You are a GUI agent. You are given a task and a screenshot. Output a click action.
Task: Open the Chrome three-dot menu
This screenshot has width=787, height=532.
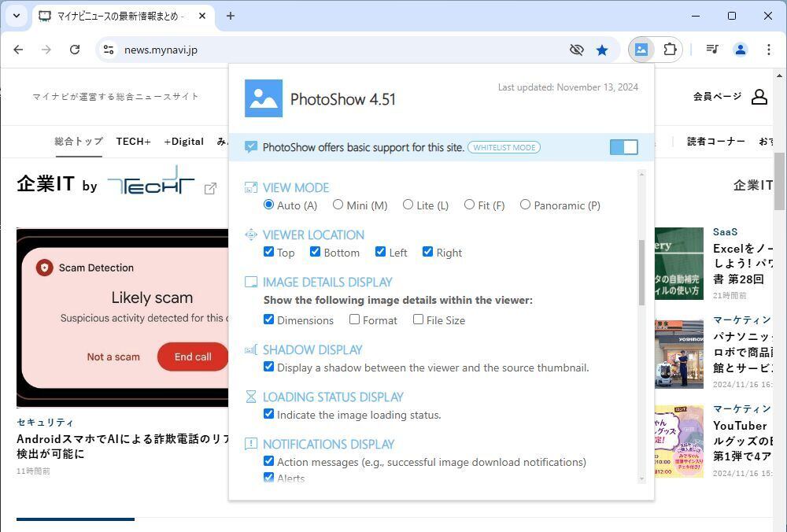click(x=768, y=49)
